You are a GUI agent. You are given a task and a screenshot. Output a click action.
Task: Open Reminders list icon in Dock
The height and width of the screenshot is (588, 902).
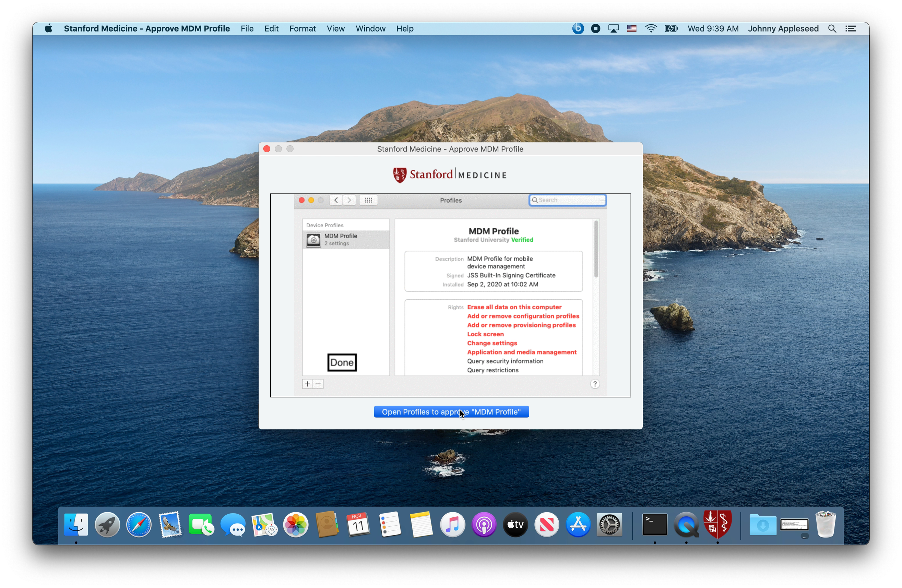pyautogui.click(x=390, y=525)
